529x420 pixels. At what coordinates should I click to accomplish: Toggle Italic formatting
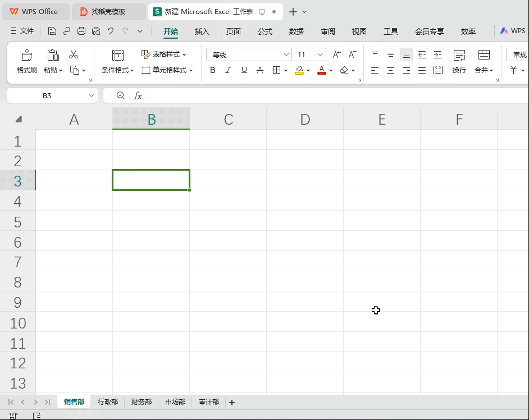tap(229, 70)
